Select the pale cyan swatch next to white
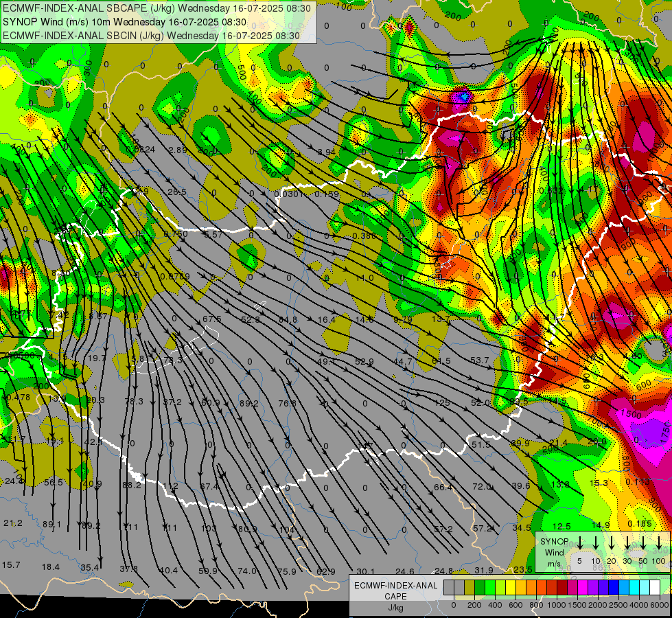 [645, 587]
